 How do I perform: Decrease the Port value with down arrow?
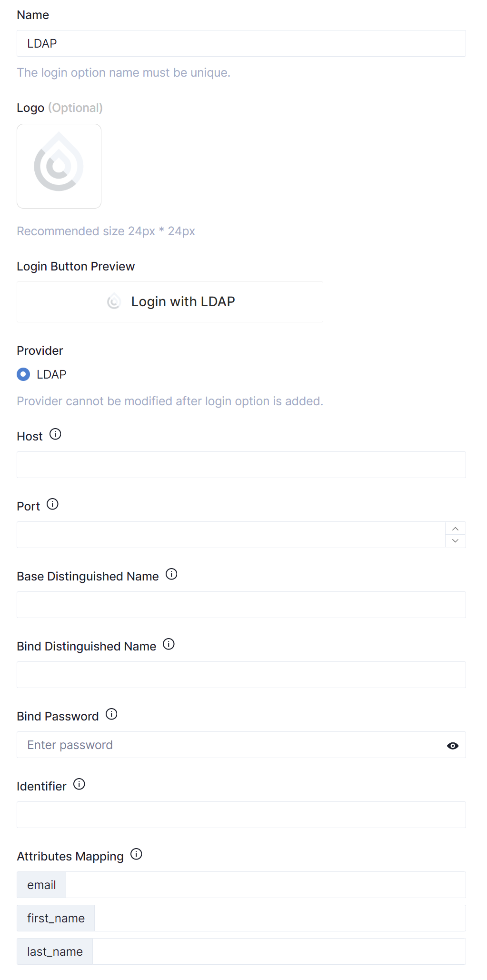click(456, 541)
